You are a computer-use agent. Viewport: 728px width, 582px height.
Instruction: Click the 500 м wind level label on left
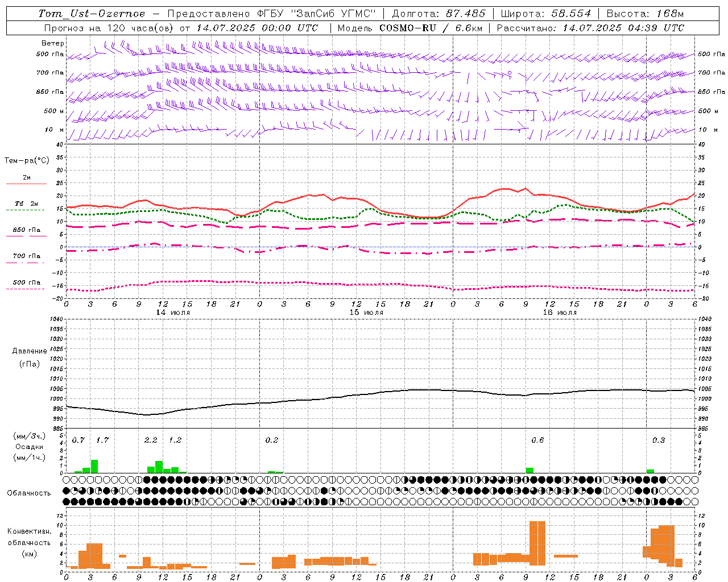pyautogui.click(x=54, y=111)
